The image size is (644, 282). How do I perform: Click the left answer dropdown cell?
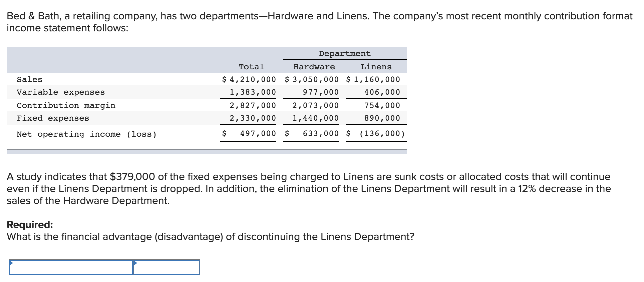pos(71,267)
